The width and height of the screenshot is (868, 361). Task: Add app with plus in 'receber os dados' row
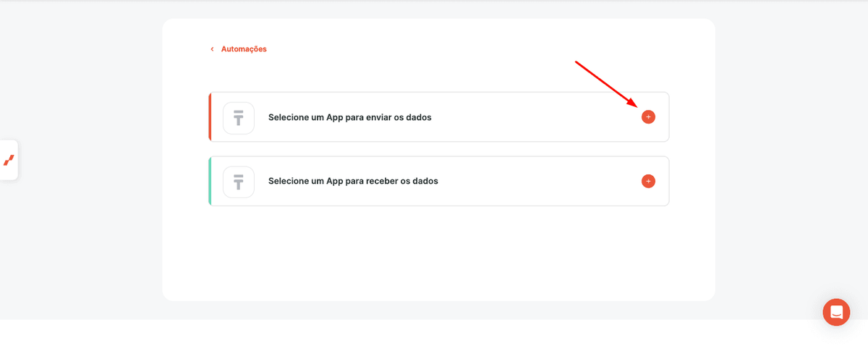pos(648,181)
